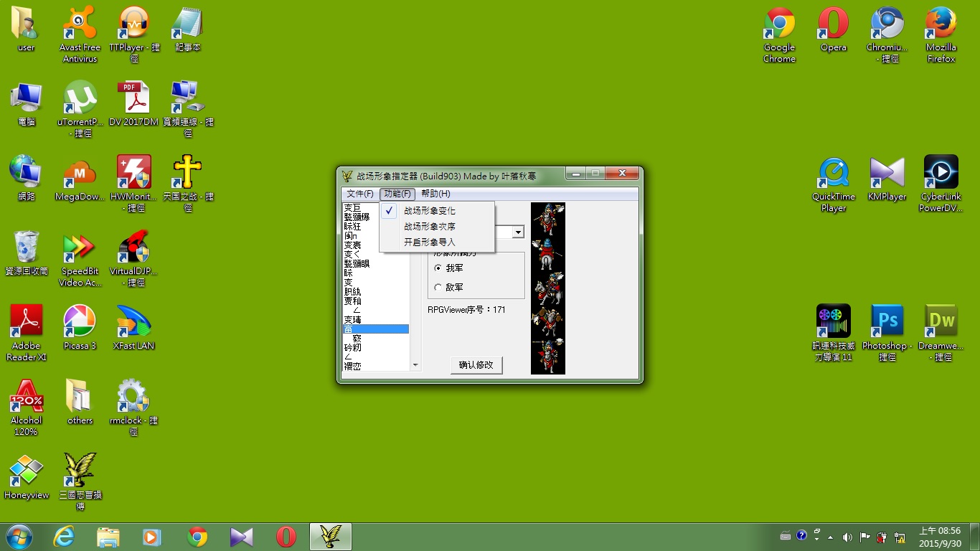Viewport: 980px width, 551px height.
Task: Click the 确认修改 button
Action: pyautogui.click(x=476, y=364)
